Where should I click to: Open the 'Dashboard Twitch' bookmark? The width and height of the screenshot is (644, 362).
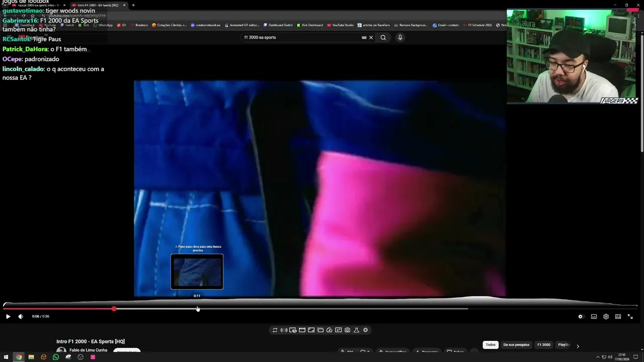277,25
